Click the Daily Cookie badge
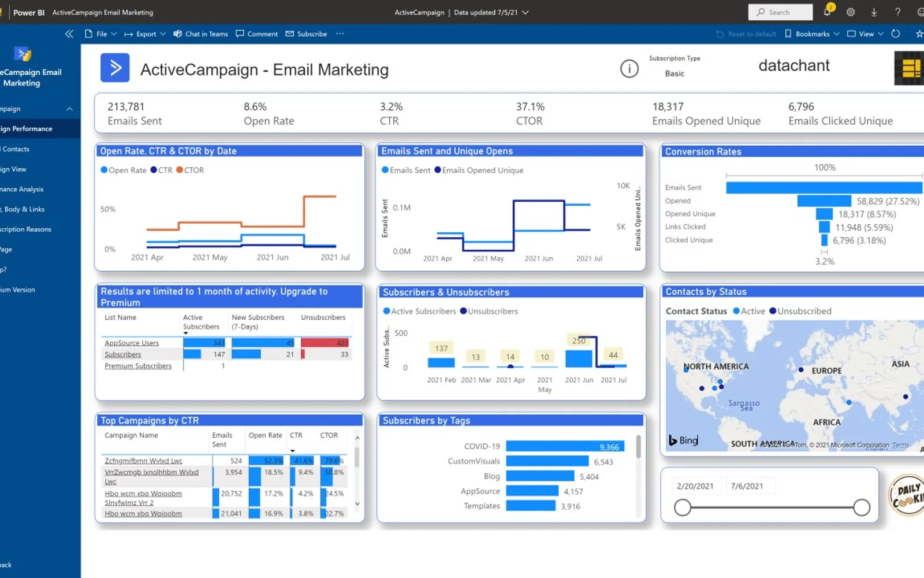Screen dimensions: 924x578 pyautogui.click(x=907, y=495)
